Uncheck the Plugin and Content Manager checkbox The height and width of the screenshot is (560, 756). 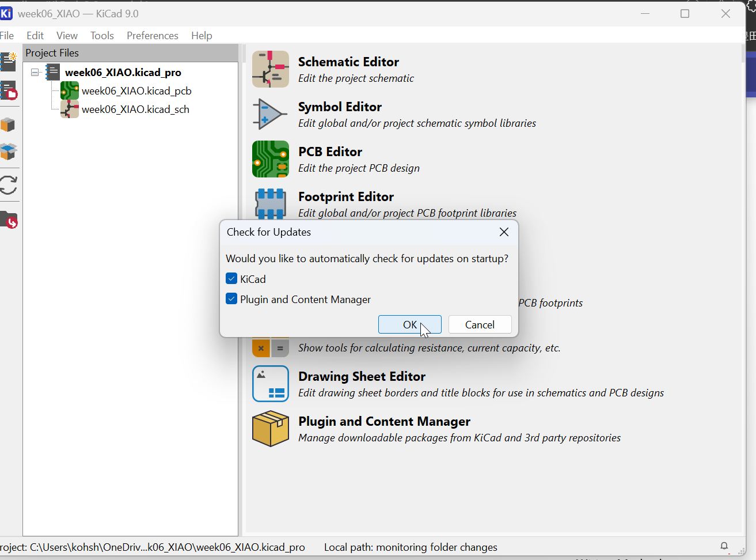(x=231, y=299)
